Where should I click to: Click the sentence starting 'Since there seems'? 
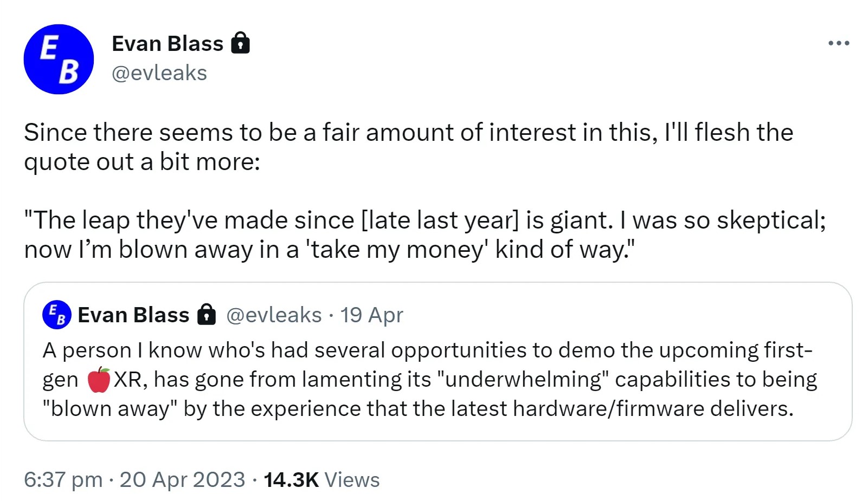tap(408, 133)
